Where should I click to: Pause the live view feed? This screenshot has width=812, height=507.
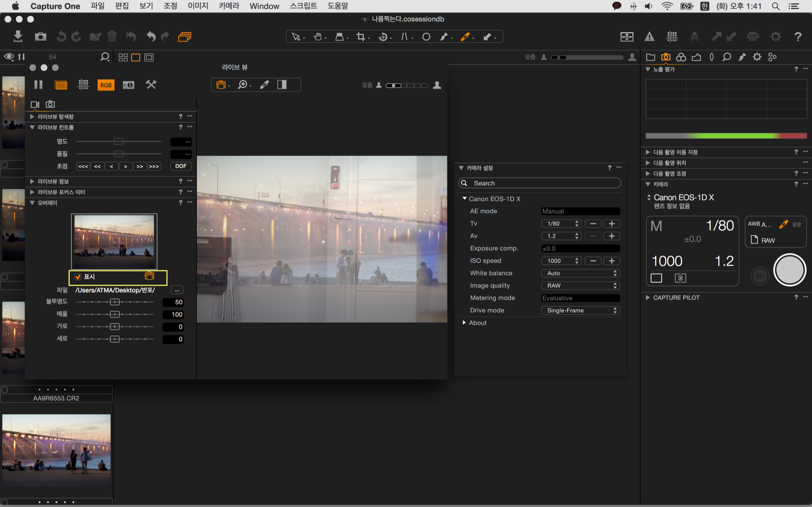38,85
